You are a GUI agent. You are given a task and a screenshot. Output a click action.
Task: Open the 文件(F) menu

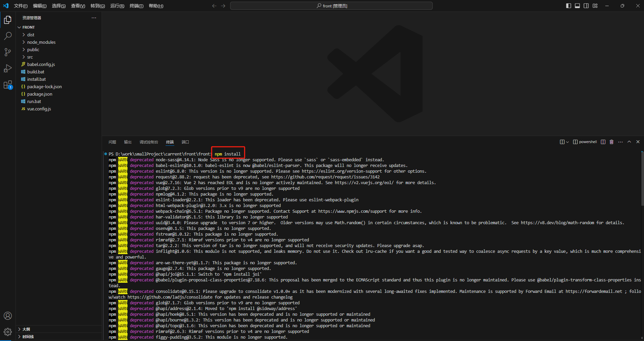[x=21, y=6]
